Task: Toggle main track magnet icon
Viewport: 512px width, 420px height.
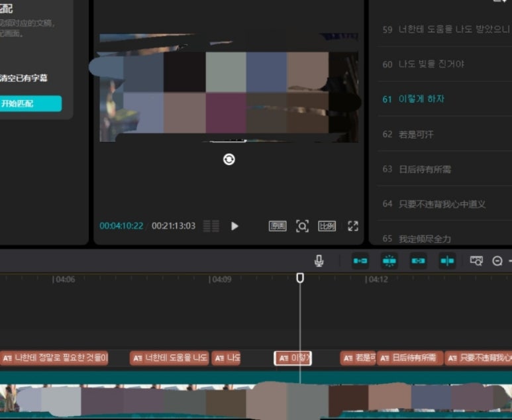Action: click(x=360, y=261)
